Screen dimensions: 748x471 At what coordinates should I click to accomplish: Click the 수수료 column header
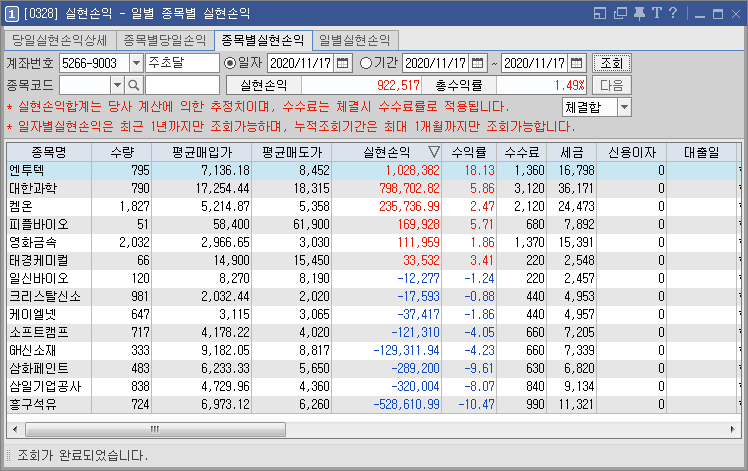(x=522, y=152)
